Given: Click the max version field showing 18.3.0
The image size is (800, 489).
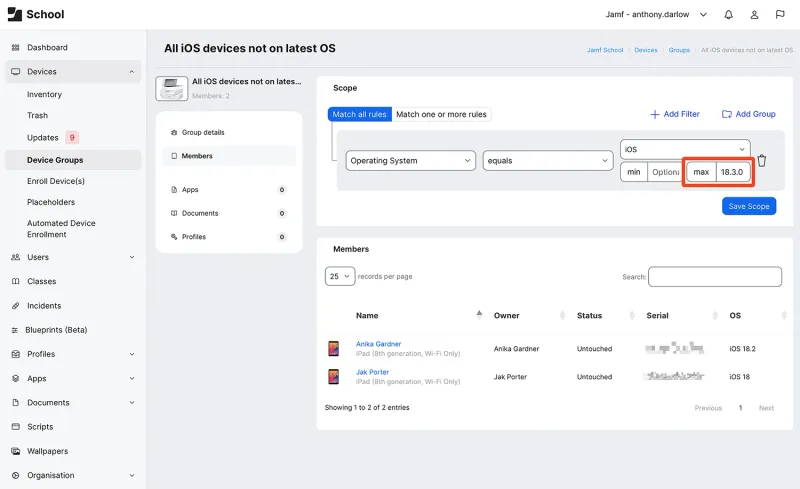Looking at the screenshot, I should coord(733,172).
